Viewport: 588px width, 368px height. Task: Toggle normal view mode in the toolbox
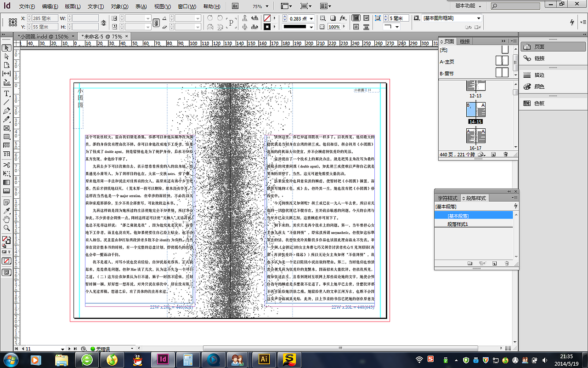coord(6,272)
